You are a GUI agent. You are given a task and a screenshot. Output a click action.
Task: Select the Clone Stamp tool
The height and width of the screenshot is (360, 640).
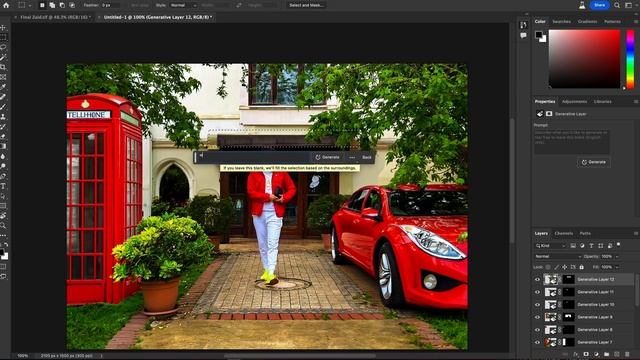tap(3, 116)
